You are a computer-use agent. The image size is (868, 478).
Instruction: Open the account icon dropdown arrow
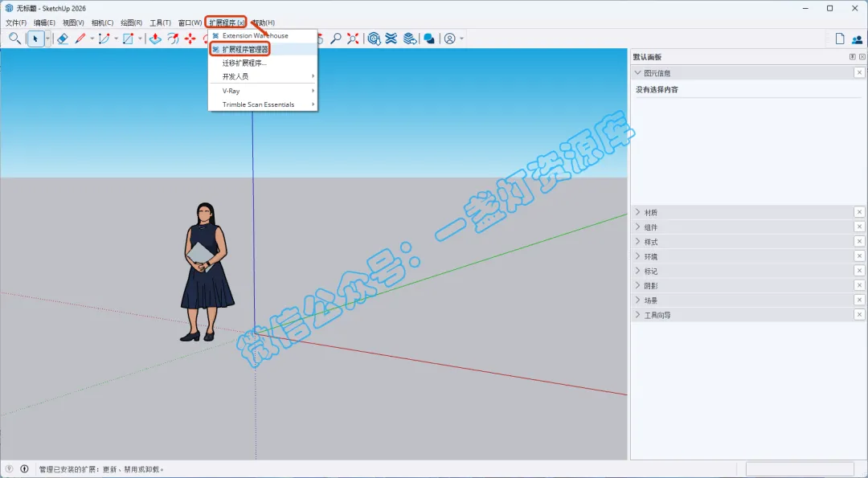pos(461,39)
